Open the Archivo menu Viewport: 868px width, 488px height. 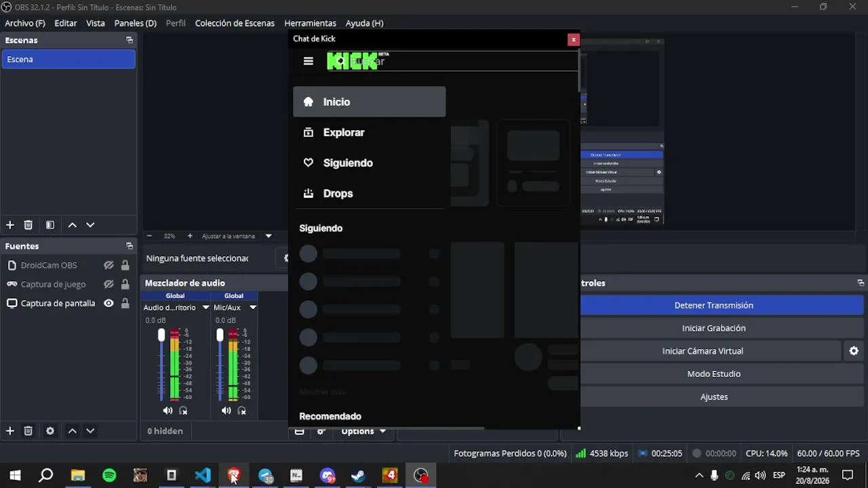[25, 23]
